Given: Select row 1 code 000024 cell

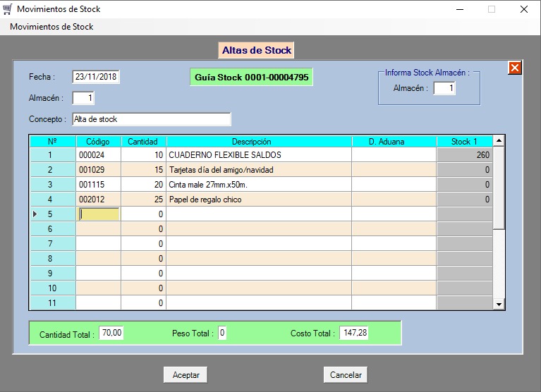Looking at the screenshot, I should coord(98,155).
